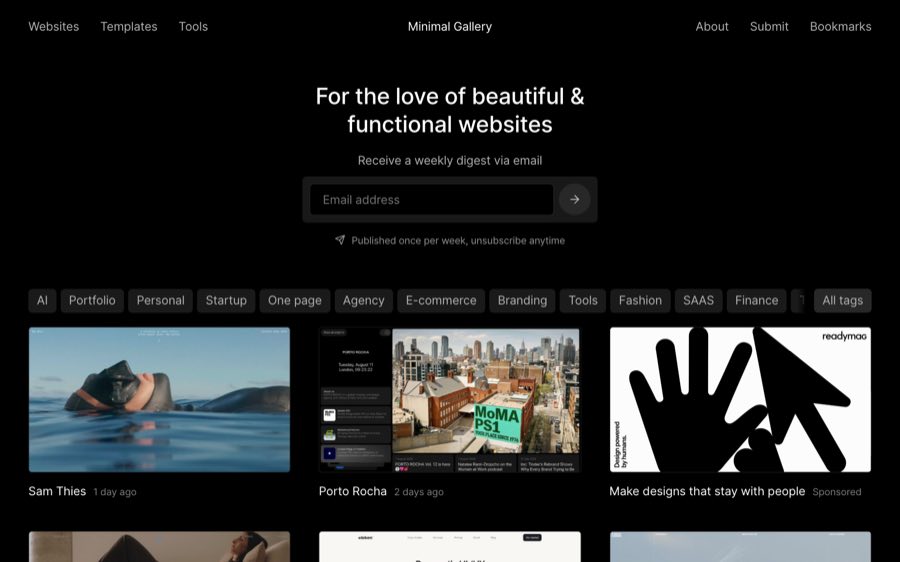This screenshot has width=900, height=562.
Task: Filter by the E-commerce tag
Action: point(441,301)
